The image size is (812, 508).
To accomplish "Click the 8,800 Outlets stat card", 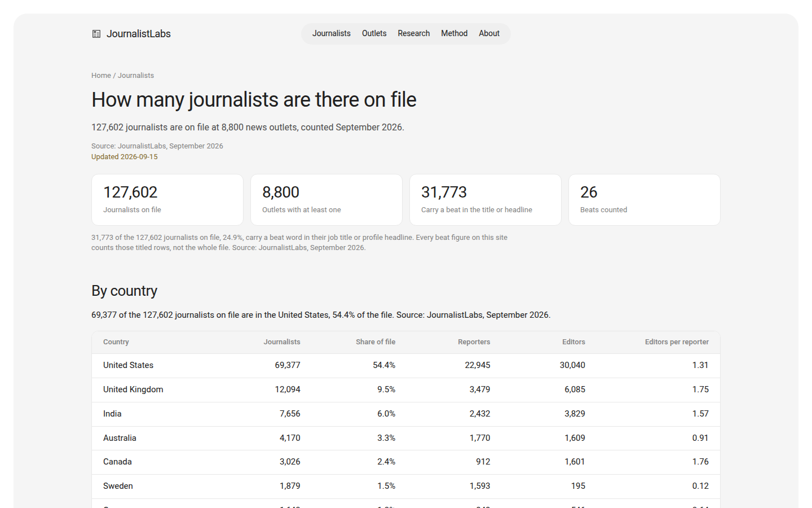I will [x=326, y=200].
